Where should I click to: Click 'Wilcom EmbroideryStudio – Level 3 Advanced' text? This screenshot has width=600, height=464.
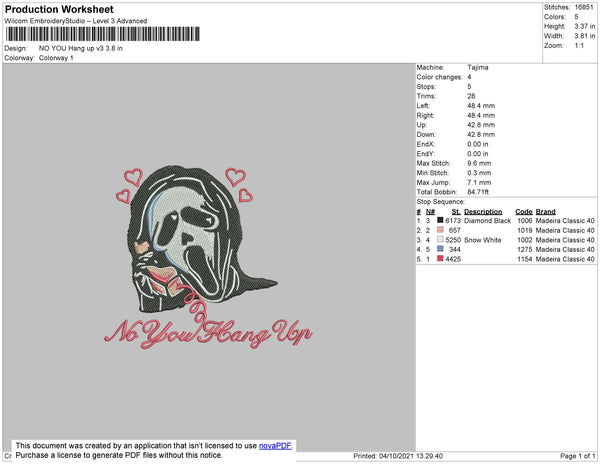tap(76, 21)
